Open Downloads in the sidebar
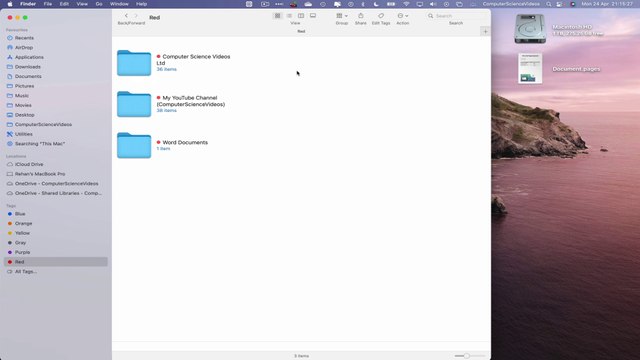640x360 pixels. [28, 67]
